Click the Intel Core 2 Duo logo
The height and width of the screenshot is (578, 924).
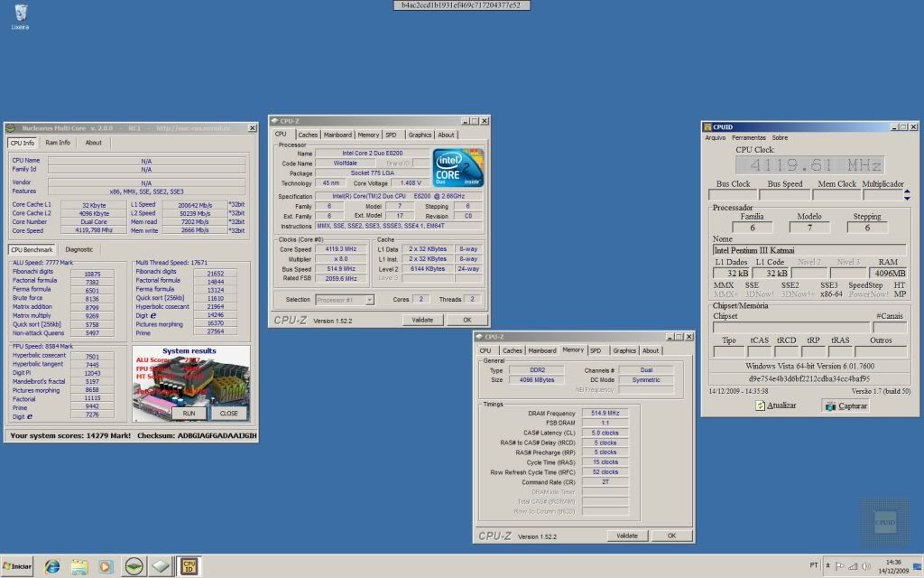457,167
